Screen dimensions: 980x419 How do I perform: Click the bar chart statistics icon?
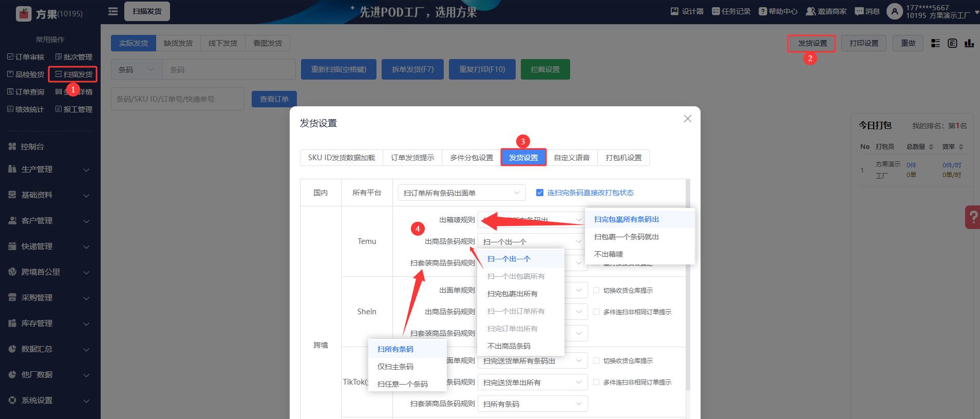point(969,43)
